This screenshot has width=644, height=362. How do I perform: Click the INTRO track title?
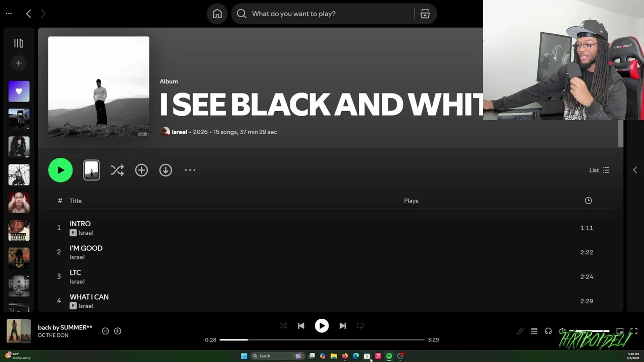tap(80, 224)
